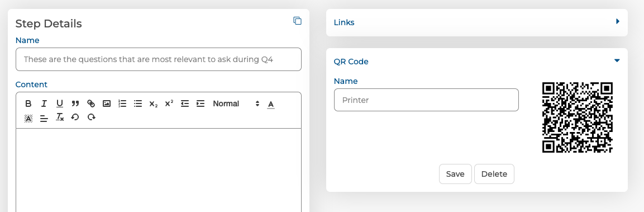Open the Normal heading style dropdown
644x212 pixels.
pyautogui.click(x=236, y=103)
